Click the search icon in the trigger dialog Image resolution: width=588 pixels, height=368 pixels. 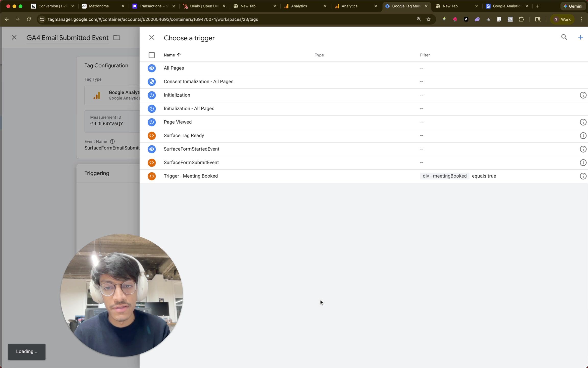564,37
